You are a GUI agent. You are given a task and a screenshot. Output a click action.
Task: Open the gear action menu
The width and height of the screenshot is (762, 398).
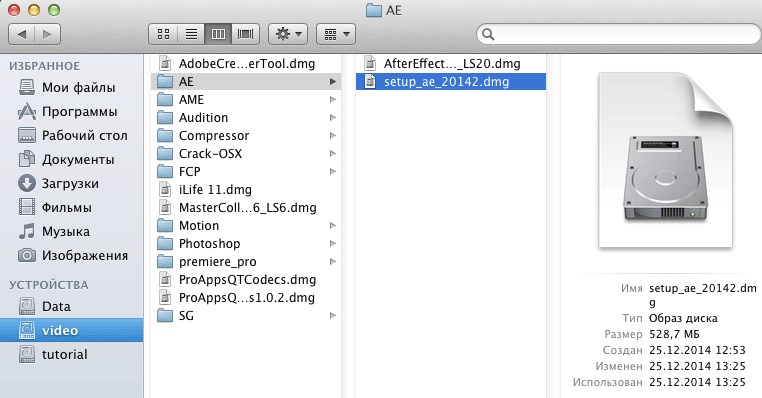click(x=288, y=34)
